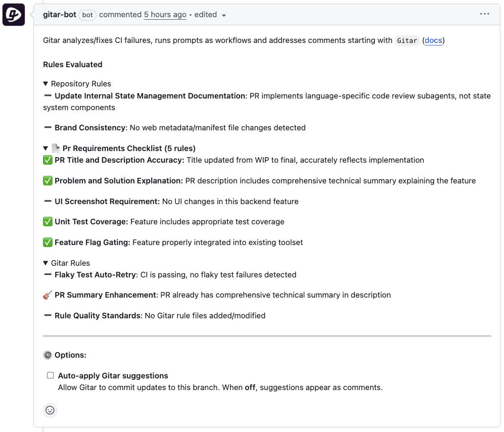Click the green checkmark beside PR Title Accuracy
The width and height of the screenshot is (504, 432).
point(48,160)
